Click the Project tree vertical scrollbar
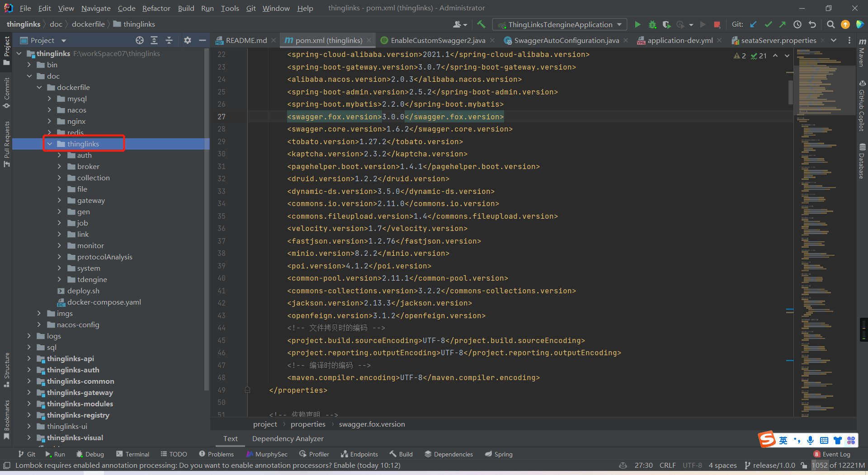 point(207,219)
